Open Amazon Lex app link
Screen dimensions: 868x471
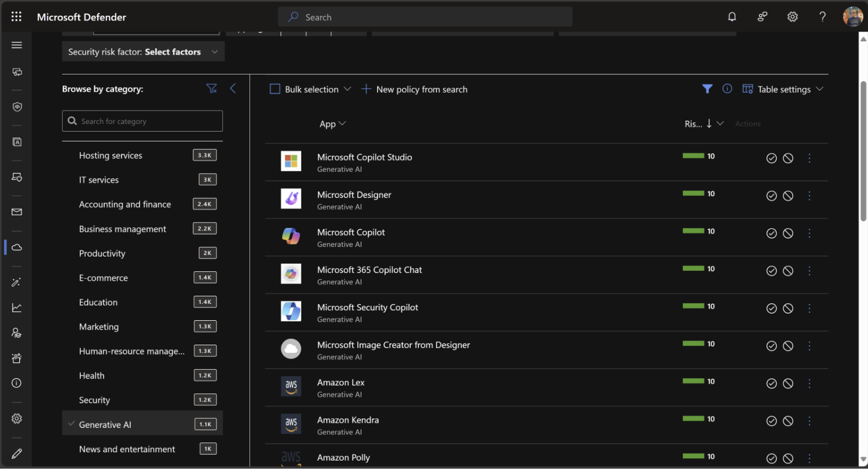coord(341,383)
